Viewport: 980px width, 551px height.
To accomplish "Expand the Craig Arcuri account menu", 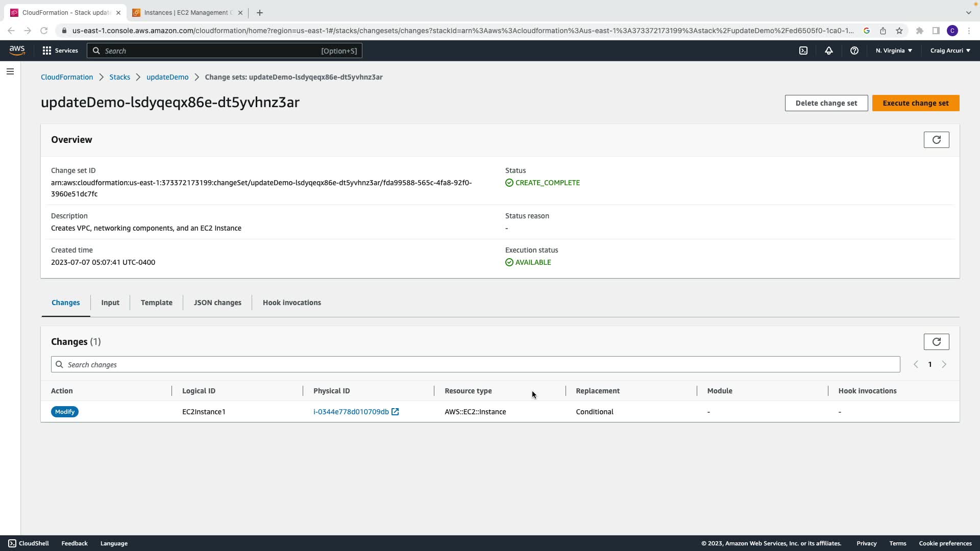I will coord(950,51).
